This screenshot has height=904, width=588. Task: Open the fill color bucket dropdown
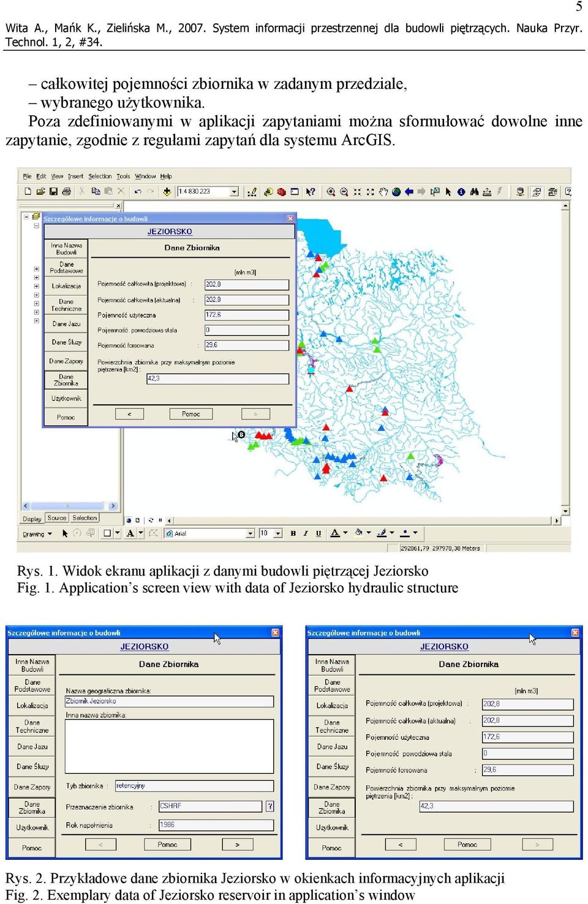pos(369,533)
